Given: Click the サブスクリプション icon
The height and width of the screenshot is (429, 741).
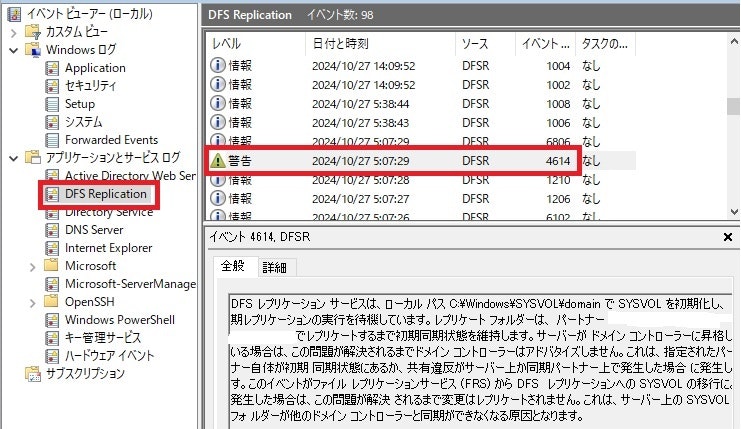Looking at the screenshot, I should click(33, 374).
